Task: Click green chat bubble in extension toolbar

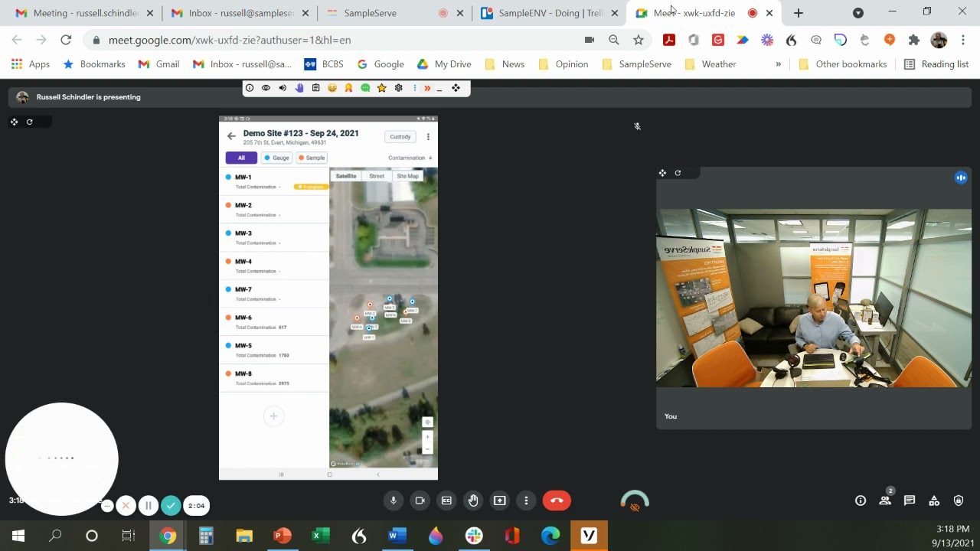Action: tap(365, 88)
